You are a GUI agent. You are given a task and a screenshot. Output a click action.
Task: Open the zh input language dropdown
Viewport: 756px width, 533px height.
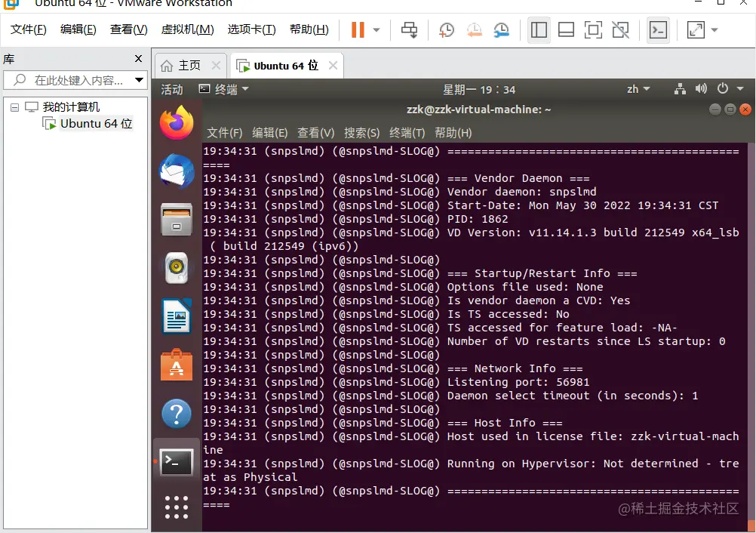[x=638, y=89]
